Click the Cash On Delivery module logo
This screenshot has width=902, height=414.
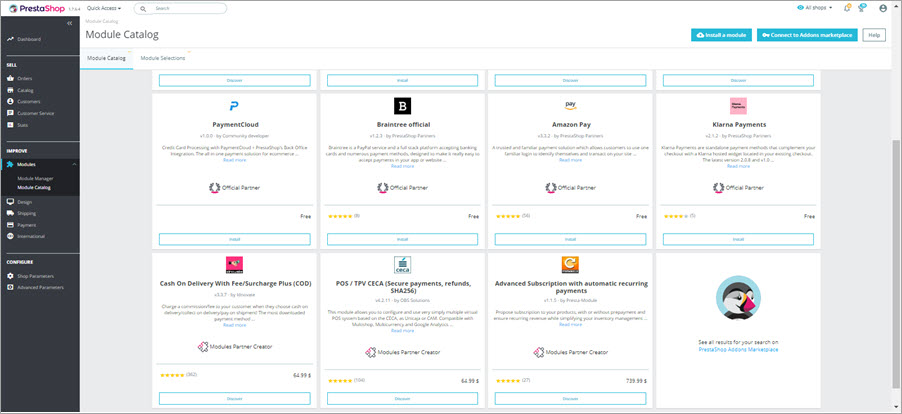[234, 264]
